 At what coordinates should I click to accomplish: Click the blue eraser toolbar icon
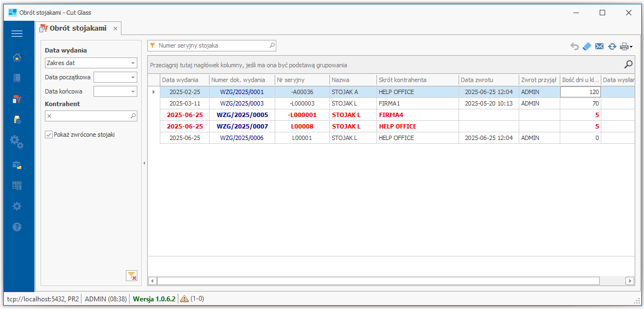pyautogui.click(x=587, y=46)
